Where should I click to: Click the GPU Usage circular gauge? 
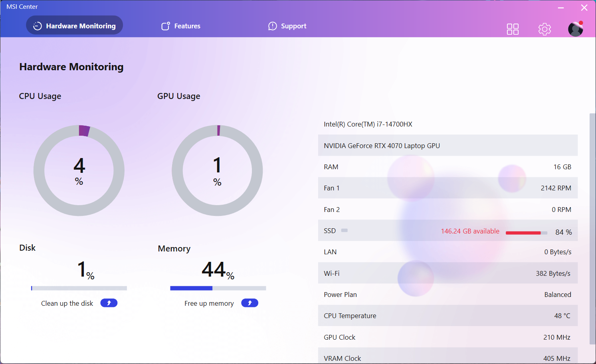point(217,171)
